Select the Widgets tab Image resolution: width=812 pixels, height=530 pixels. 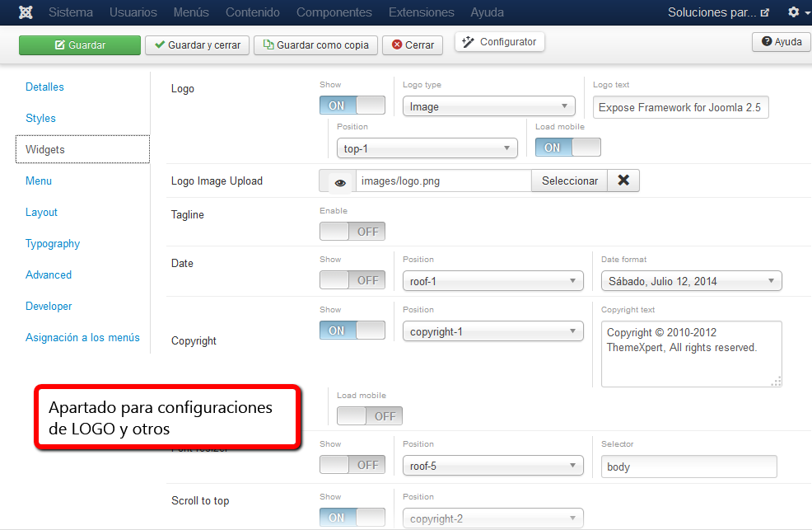83,149
